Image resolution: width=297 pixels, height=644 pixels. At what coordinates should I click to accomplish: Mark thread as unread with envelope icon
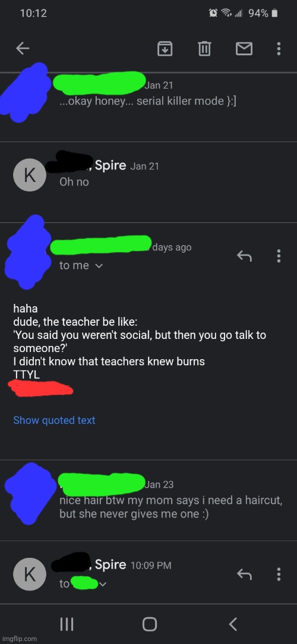244,49
